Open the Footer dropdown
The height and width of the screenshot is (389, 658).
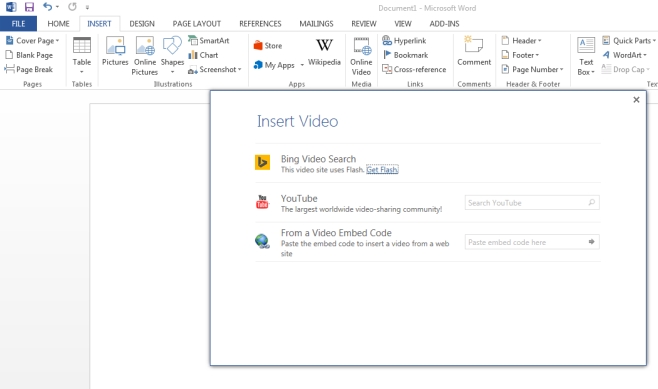point(520,55)
